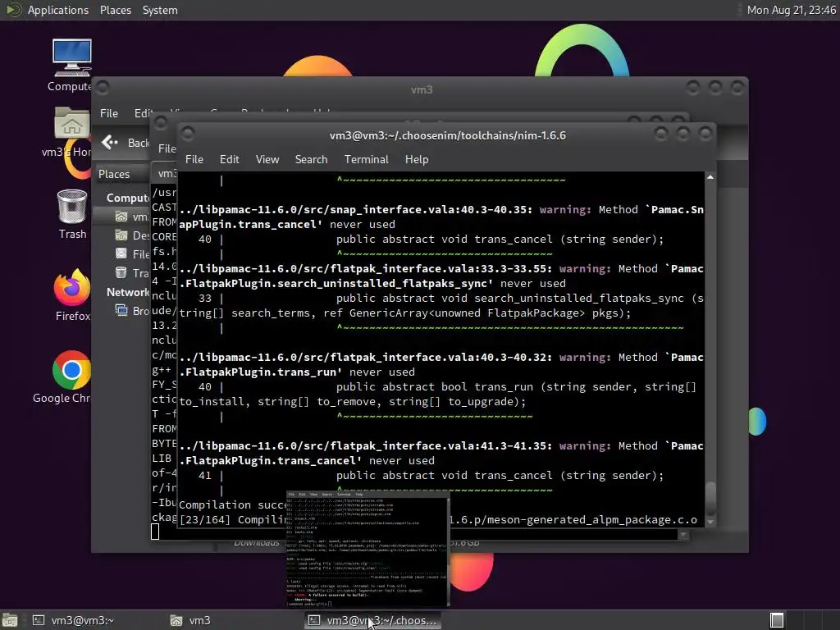Open the Places menu in top panel
The image size is (840, 630).
[x=115, y=10]
